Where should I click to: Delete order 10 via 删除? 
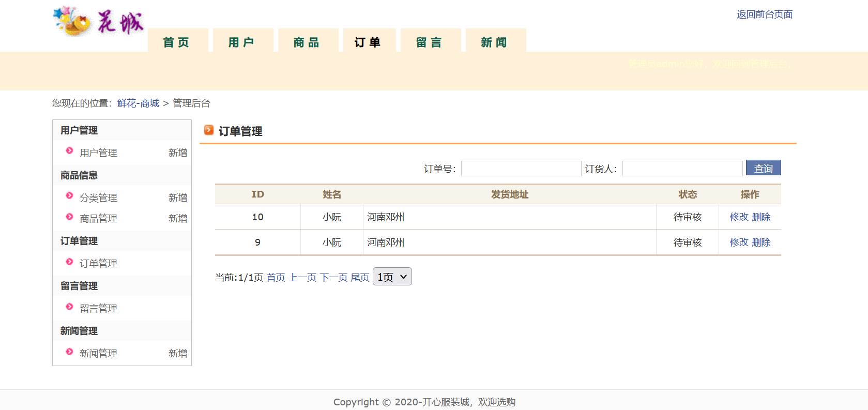coord(761,217)
